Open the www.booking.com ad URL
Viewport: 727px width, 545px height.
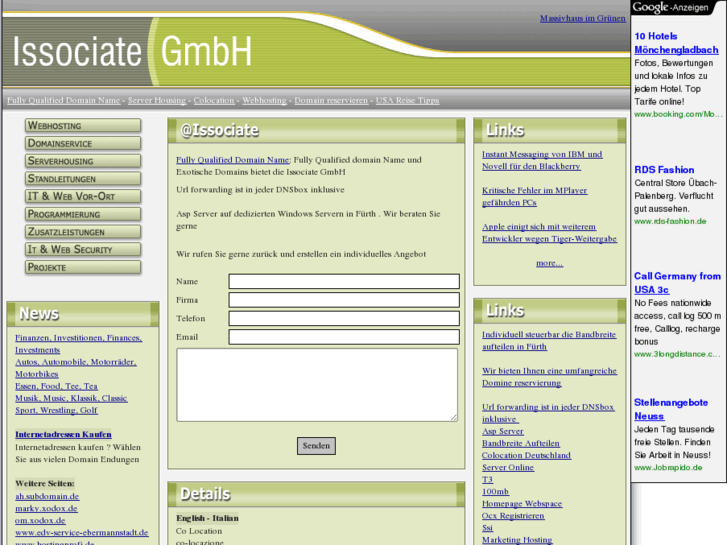(678, 114)
